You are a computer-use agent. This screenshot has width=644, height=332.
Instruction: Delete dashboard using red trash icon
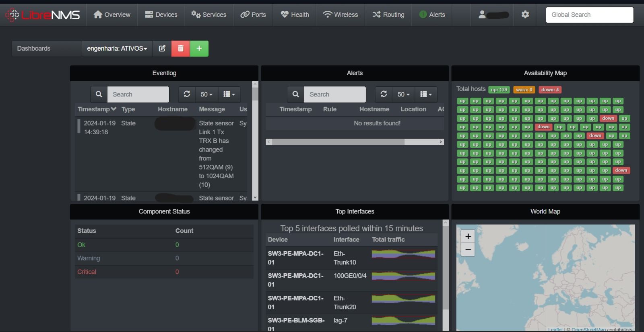coord(181,49)
